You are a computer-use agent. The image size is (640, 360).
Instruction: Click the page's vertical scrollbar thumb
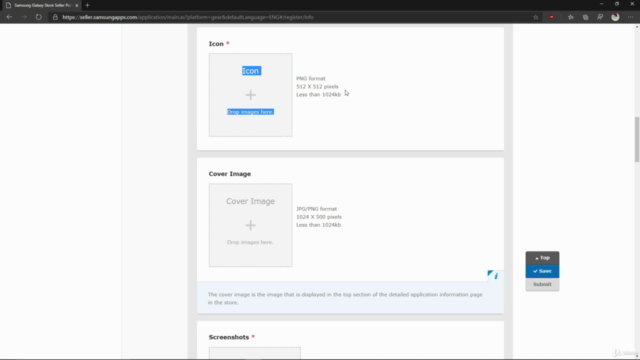click(x=636, y=140)
